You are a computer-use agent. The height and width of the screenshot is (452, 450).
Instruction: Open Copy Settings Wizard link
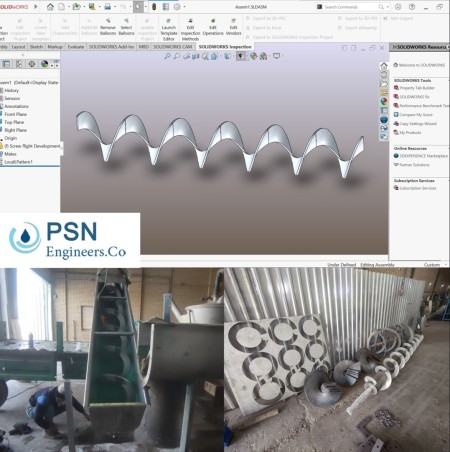tap(415, 123)
